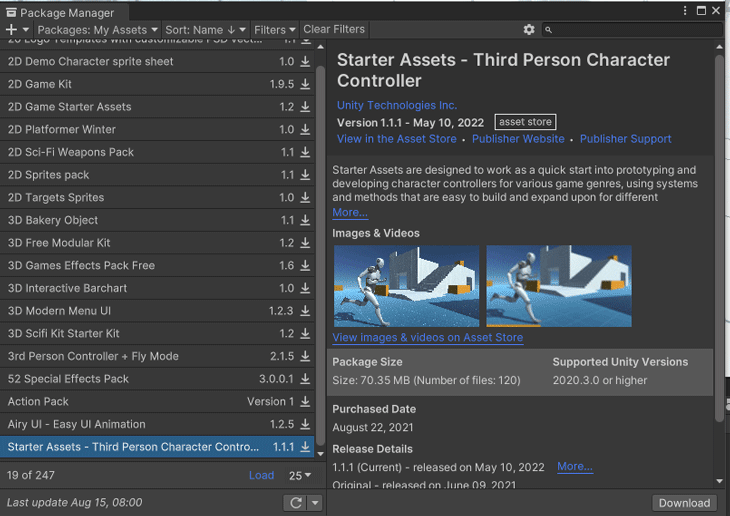This screenshot has height=516, width=730.
Task: Expand the Filters dropdown
Action: coord(274,30)
